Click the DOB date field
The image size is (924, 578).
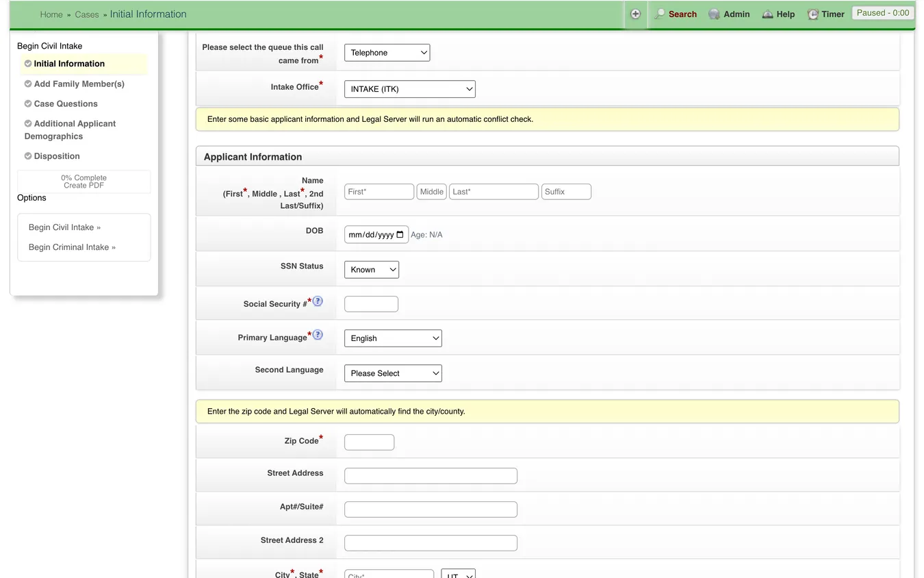coord(376,234)
